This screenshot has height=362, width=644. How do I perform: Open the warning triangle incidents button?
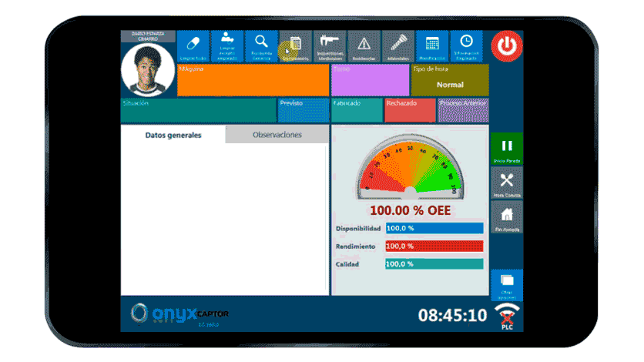[364, 45]
